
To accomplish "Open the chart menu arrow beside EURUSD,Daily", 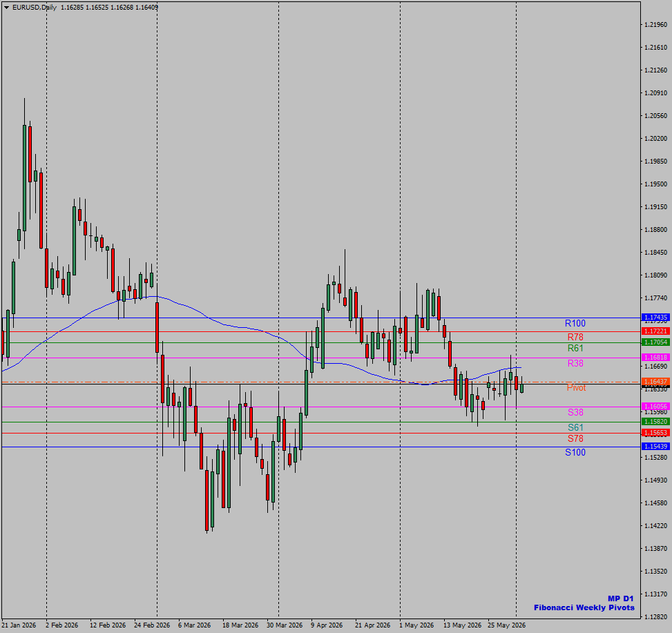I will coord(6,8).
